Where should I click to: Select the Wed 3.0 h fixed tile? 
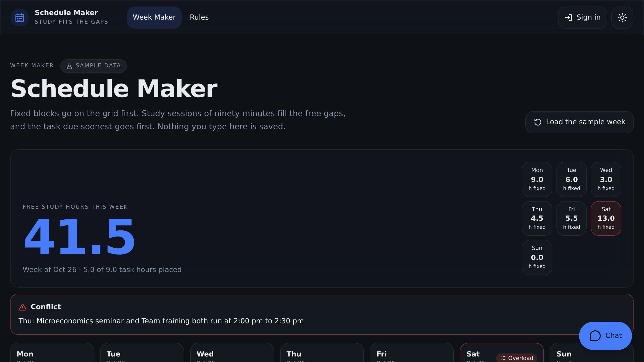click(x=606, y=179)
